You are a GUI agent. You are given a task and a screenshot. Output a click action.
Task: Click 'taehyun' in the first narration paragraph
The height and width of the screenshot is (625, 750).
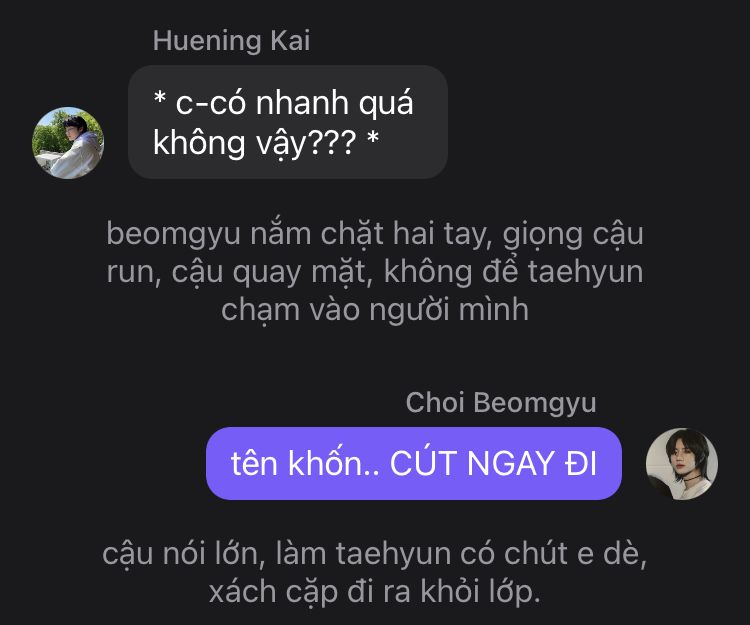click(x=585, y=272)
